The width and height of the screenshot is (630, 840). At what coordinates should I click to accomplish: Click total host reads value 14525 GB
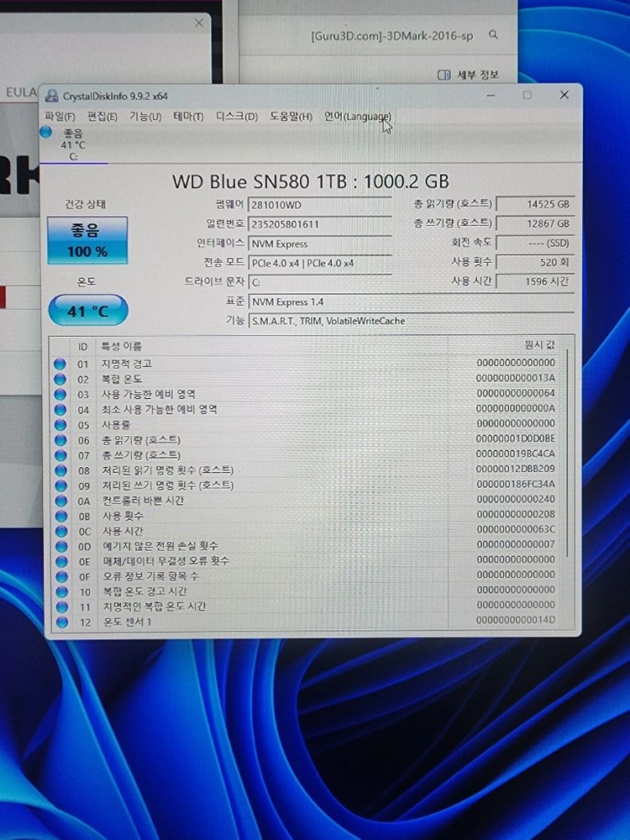[x=535, y=204]
